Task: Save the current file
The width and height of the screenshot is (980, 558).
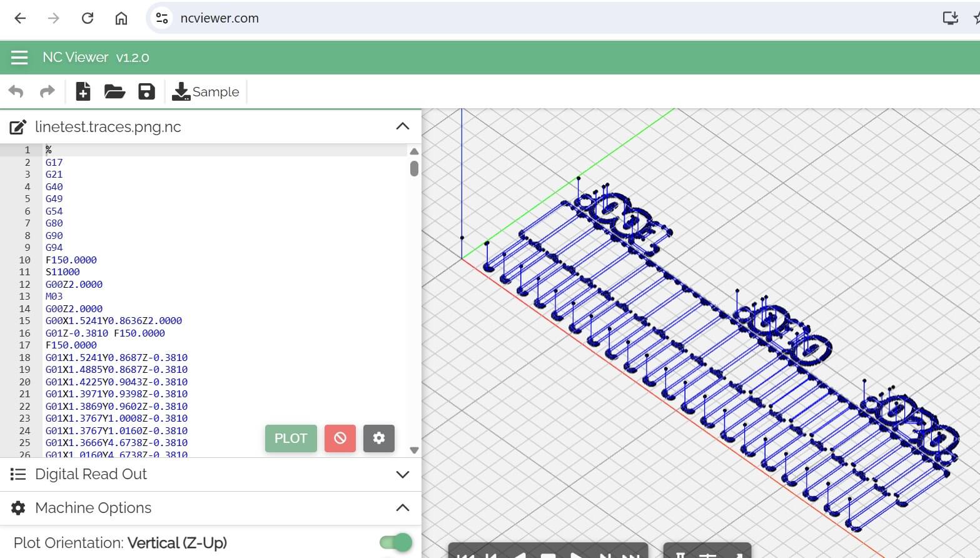Action: click(146, 91)
